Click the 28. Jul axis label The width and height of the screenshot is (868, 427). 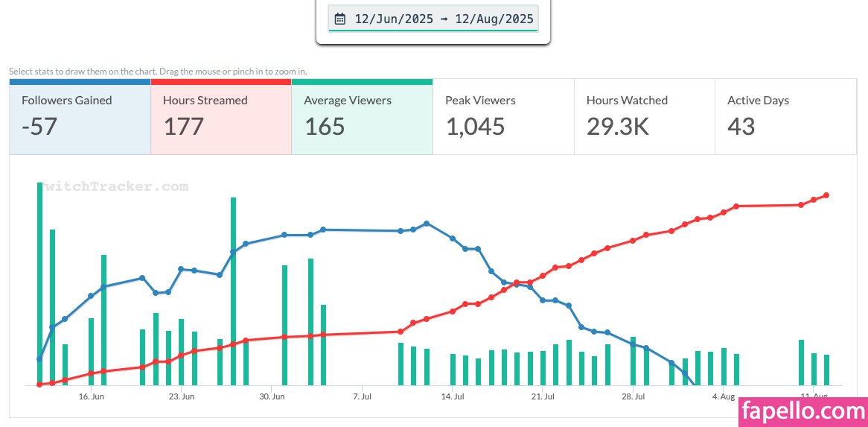click(634, 397)
